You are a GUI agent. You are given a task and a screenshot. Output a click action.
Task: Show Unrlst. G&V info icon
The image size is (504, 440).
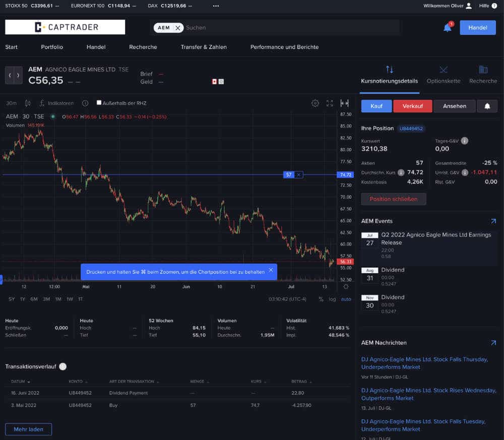point(465,172)
